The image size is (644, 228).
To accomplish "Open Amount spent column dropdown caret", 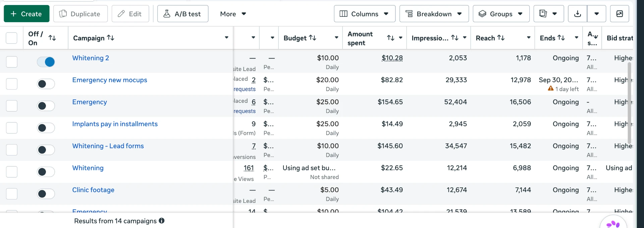I will [400, 38].
